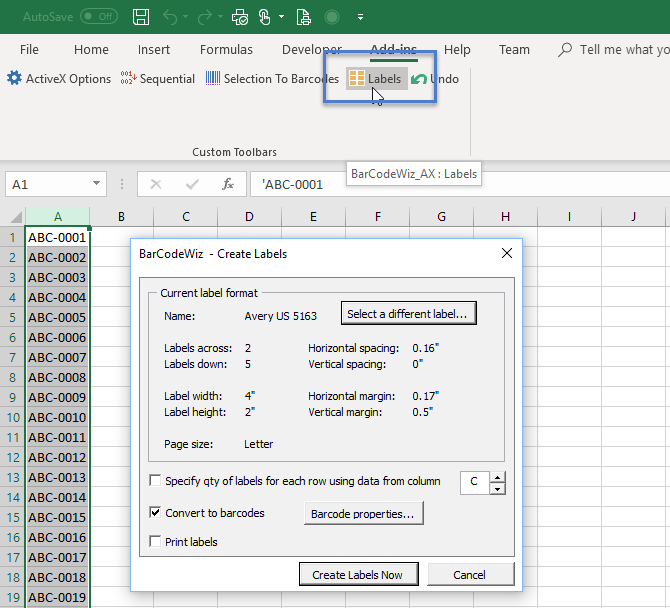Select column J header
The width and height of the screenshot is (670, 608).
tap(633, 217)
